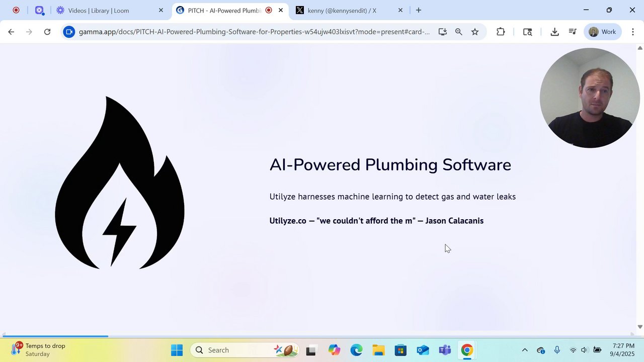Screen dimensions: 644x362
Task: Click the browser Back arrow
Action: tap(11, 32)
